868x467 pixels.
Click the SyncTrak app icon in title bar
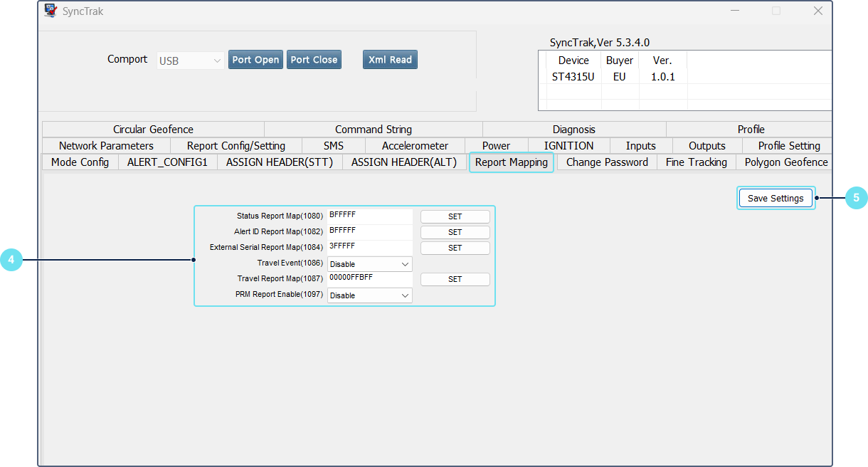click(x=51, y=11)
